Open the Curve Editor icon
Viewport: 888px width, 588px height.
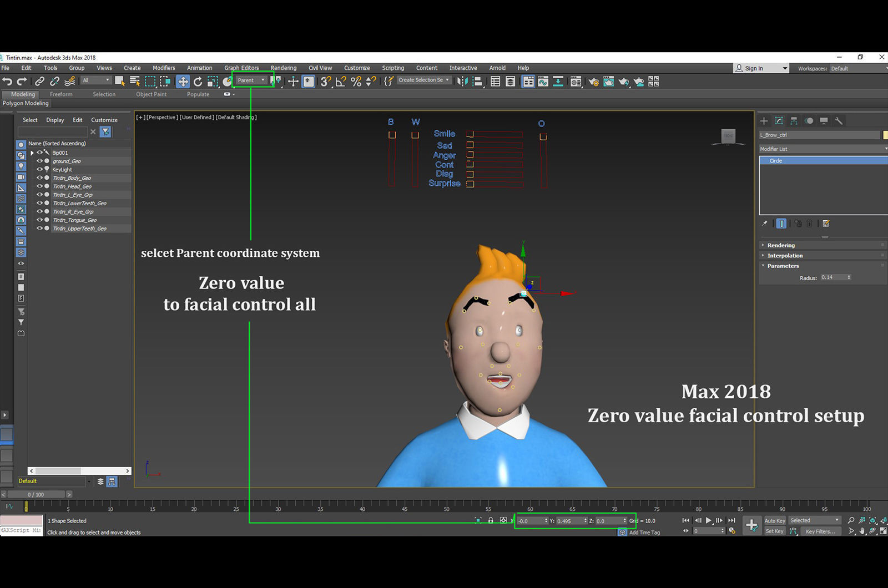(x=543, y=82)
